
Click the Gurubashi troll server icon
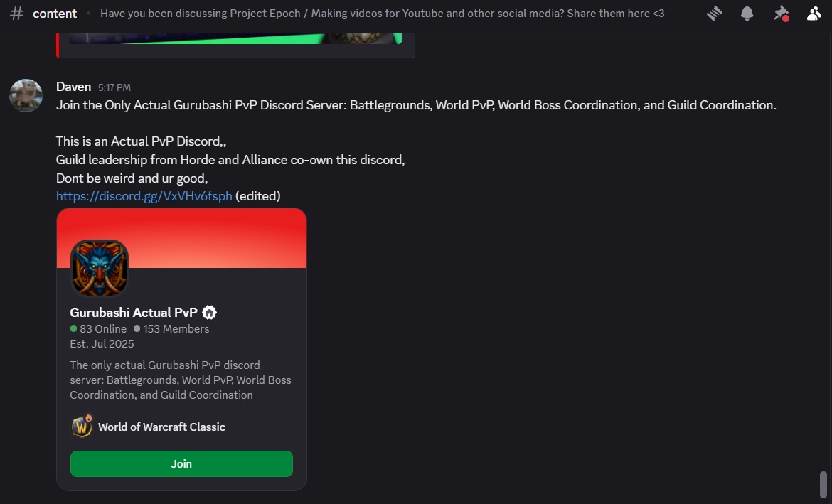click(100, 269)
